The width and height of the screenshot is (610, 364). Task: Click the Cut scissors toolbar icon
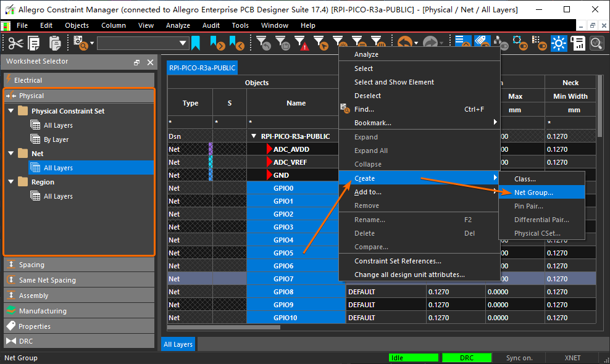15,43
